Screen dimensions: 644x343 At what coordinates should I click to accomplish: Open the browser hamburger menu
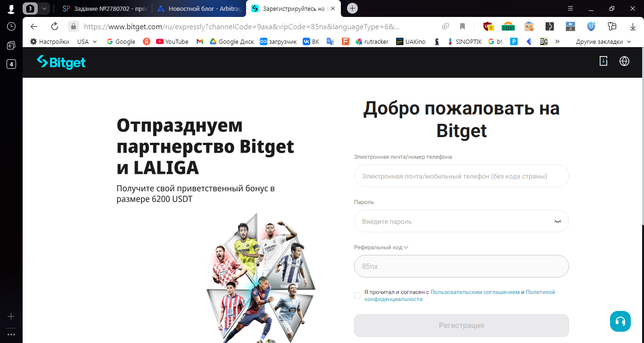570,8
